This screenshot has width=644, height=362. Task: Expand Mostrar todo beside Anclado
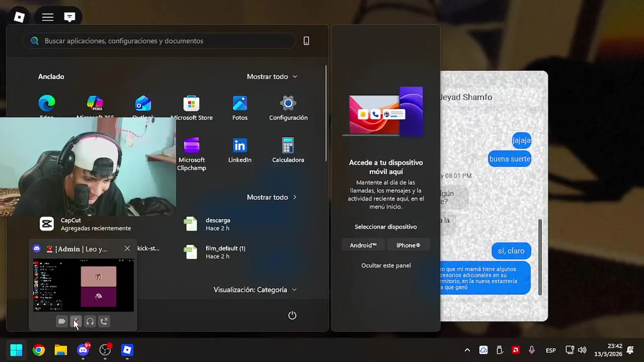(272, 76)
